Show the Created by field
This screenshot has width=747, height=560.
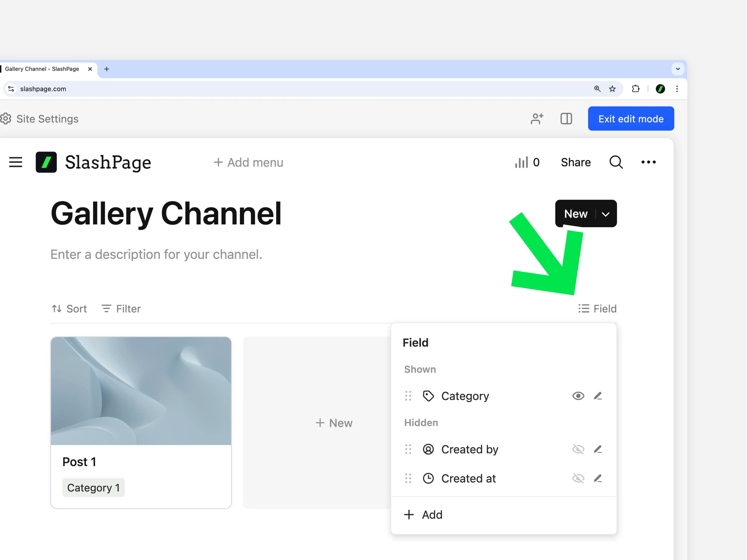tap(578, 449)
